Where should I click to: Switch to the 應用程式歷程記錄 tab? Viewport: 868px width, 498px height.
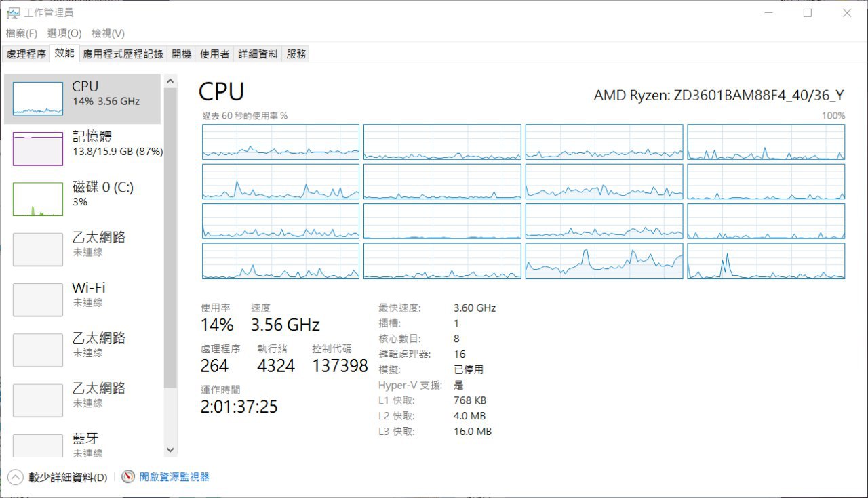123,54
